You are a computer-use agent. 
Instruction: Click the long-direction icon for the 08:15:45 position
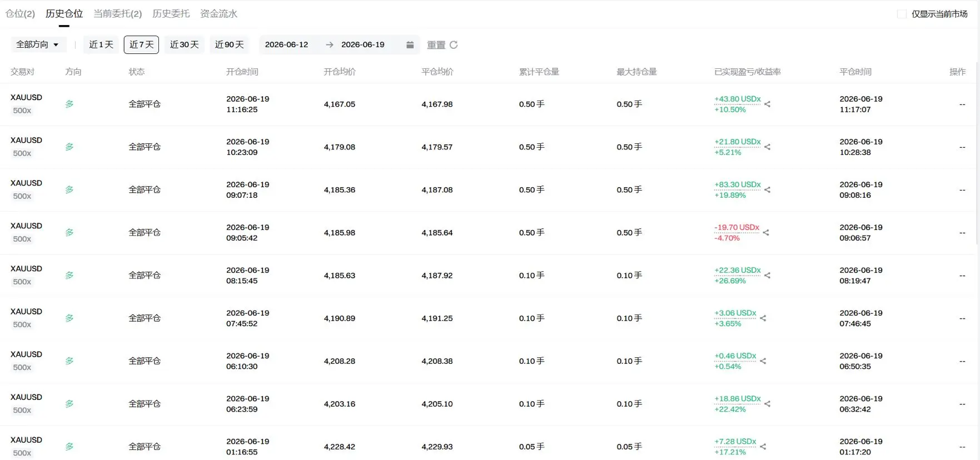69,275
